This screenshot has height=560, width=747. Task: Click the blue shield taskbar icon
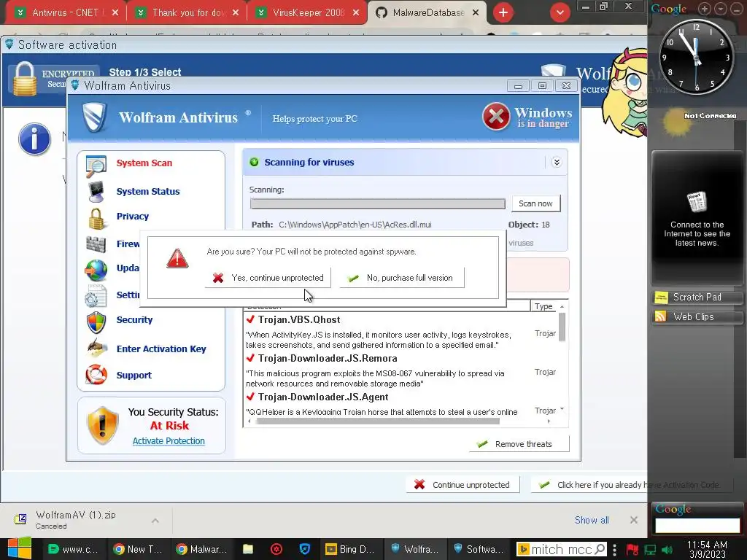tap(305, 549)
